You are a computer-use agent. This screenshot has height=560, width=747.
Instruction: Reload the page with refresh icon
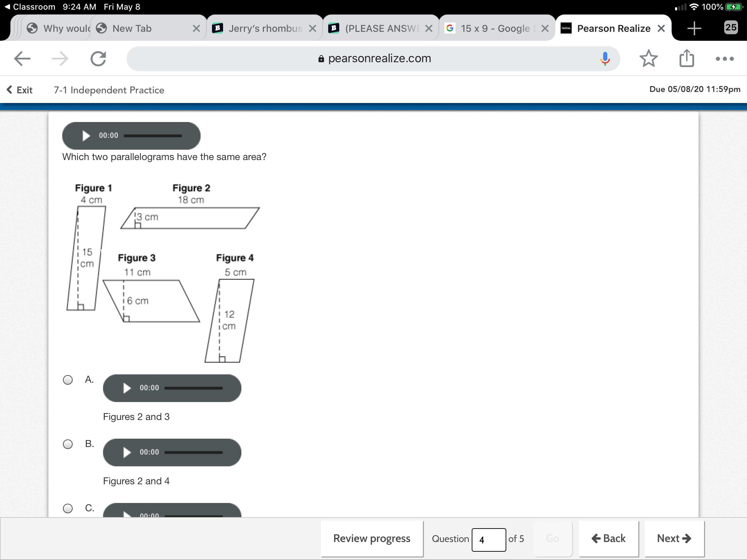coord(98,59)
